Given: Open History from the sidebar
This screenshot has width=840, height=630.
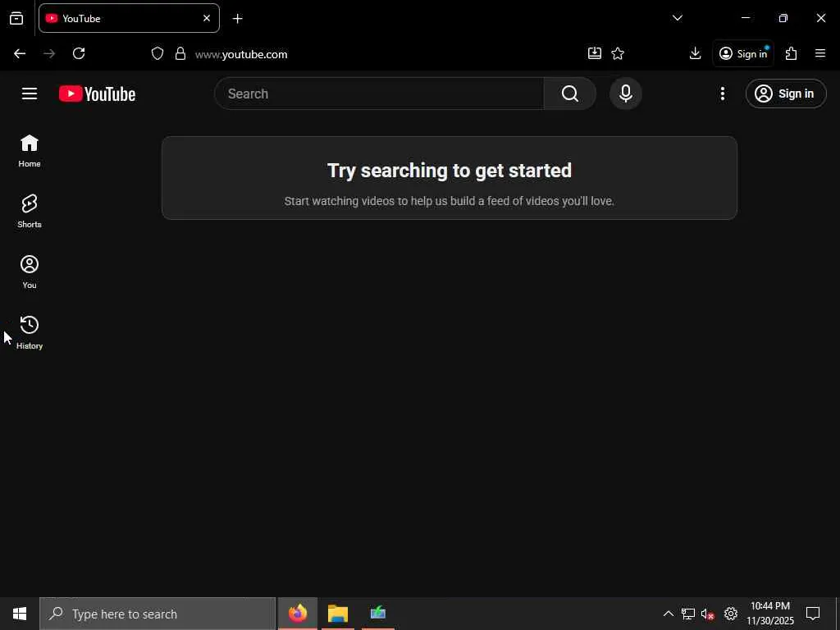Looking at the screenshot, I should 30,332.
